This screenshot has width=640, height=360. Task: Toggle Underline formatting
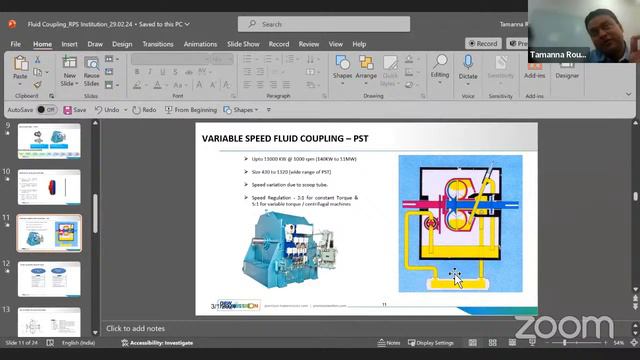162,72
